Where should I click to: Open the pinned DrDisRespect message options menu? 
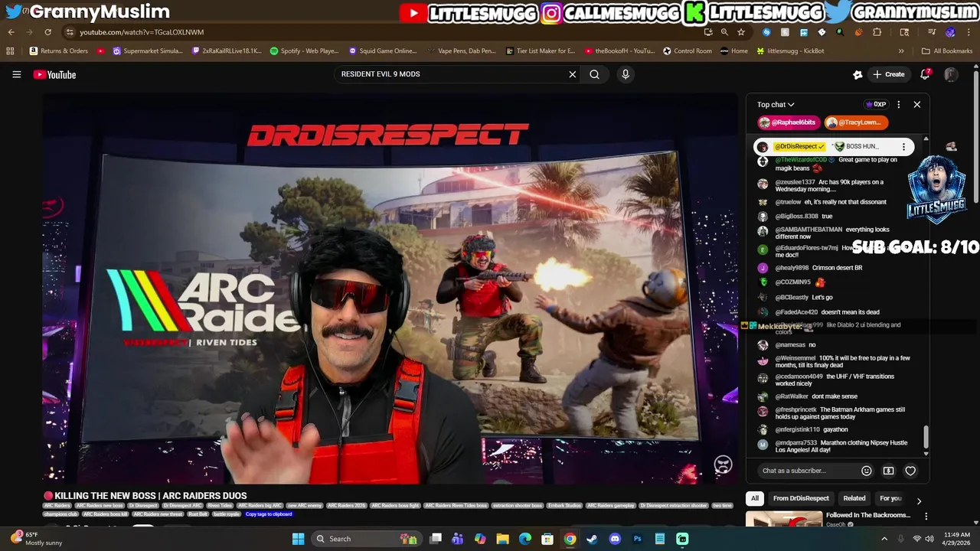[x=903, y=146]
